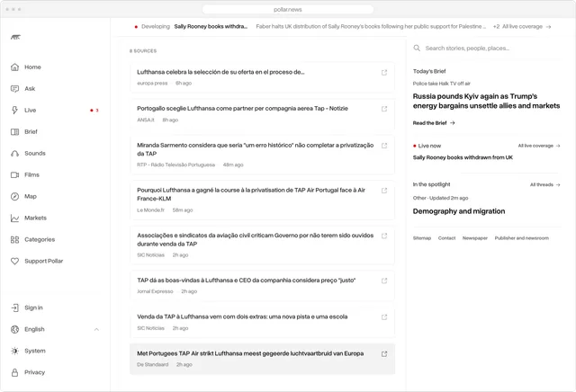Open the Ask chat icon

point(14,89)
